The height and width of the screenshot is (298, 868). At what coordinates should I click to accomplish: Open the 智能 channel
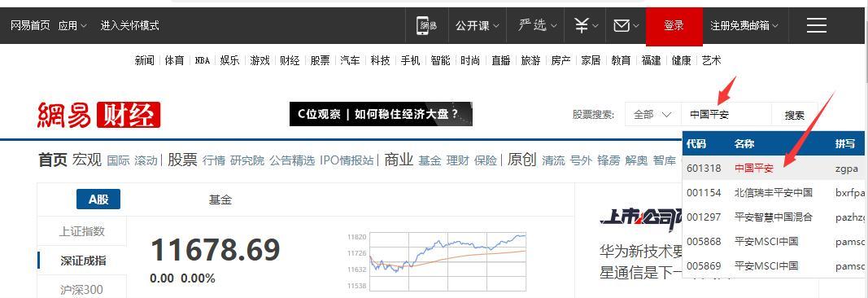pyautogui.click(x=440, y=60)
